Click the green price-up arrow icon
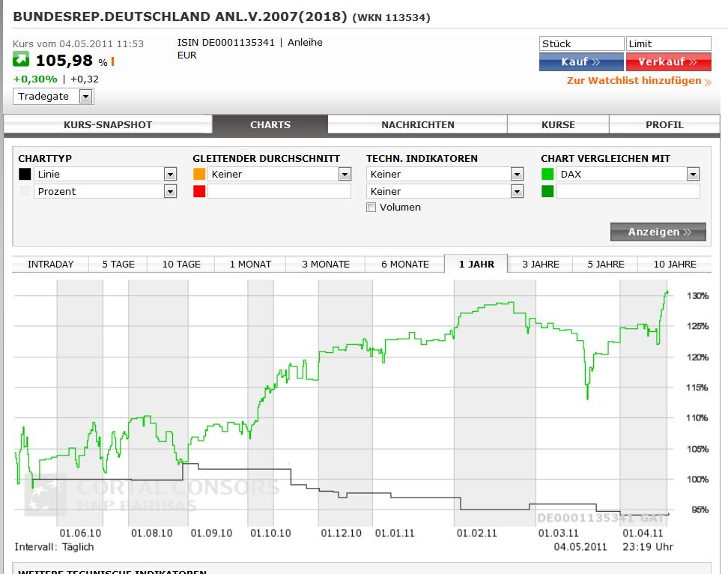The image size is (728, 574). (x=21, y=60)
